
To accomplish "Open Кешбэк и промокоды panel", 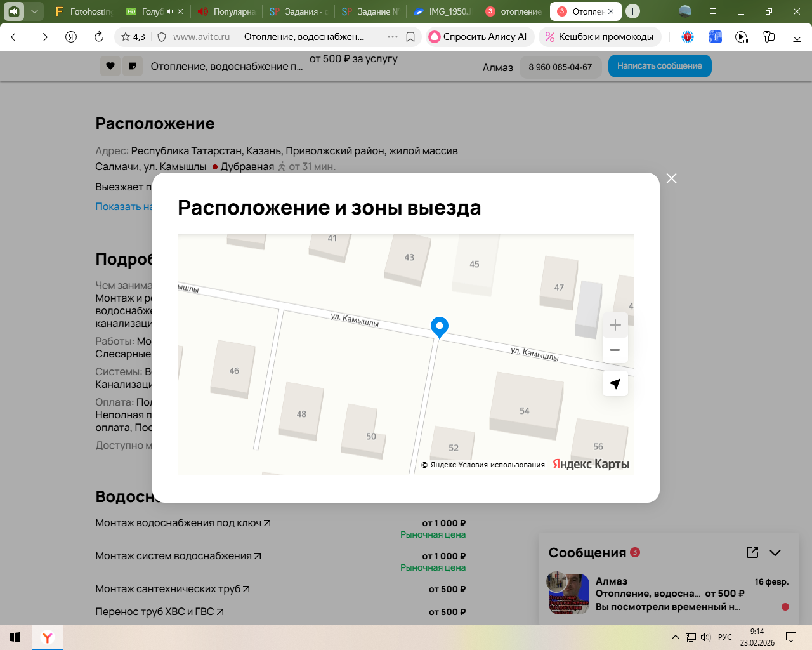I will (x=599, y=37).
